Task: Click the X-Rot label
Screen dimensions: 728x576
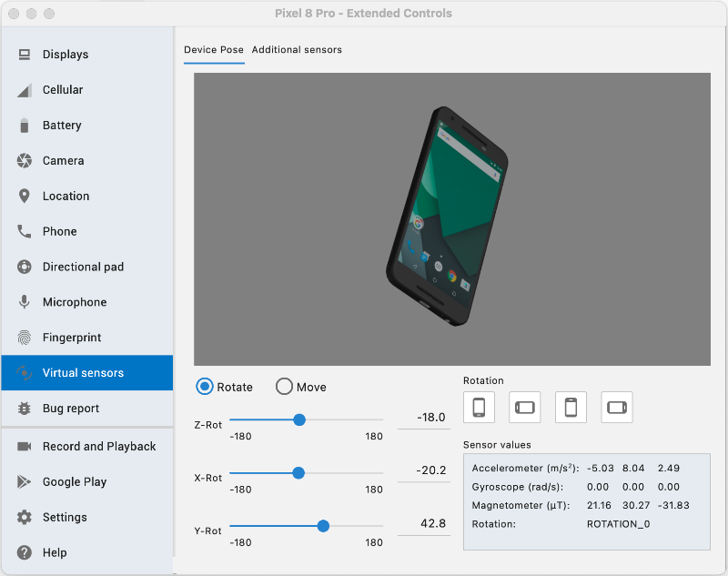Action: 208,478
